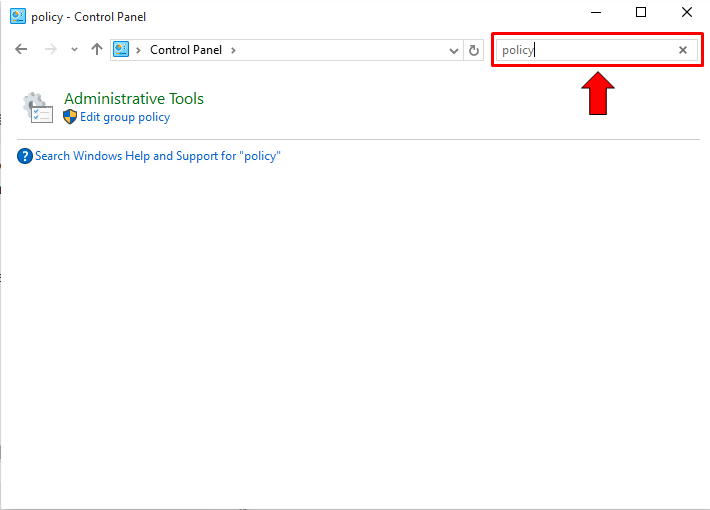
Task: Click the blue help question mark icon
Action: (25, 156)
